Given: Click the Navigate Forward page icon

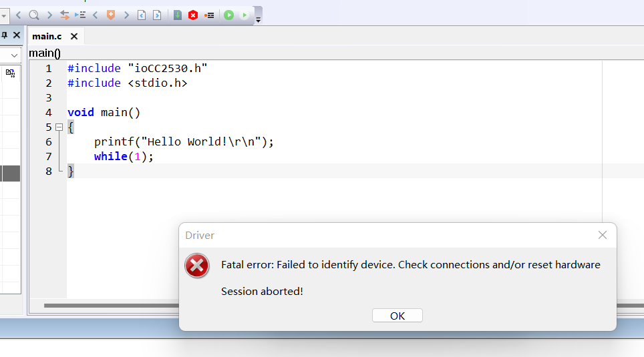Looking at the screenshot, I should point(157,15).
